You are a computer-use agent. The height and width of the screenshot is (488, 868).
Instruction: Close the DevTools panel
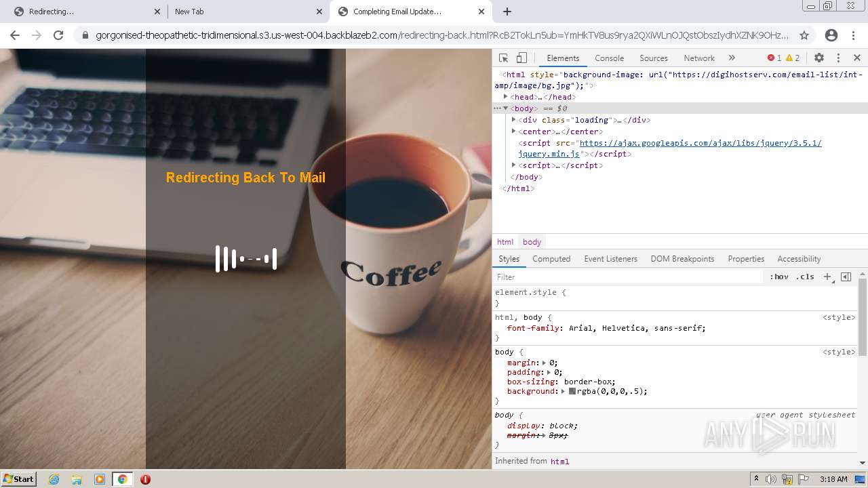point(857,58)
